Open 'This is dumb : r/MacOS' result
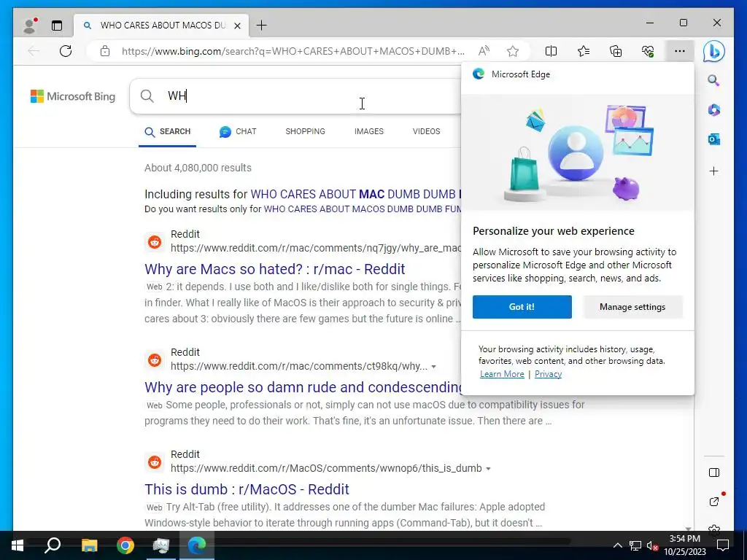Viewport: 747px width, 560px height. click(247, 489)
